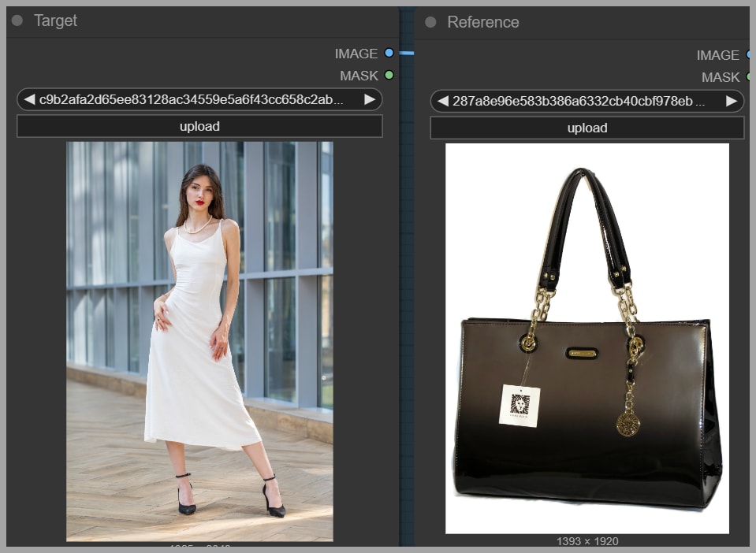Click the Reference node title
Viewport: 756px width, 553px height.
click(482, 22)
